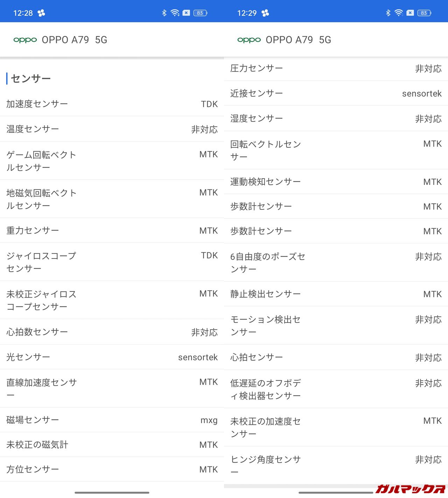
Task: Tap the OPPO logo on the left screen
Action: 25,40
